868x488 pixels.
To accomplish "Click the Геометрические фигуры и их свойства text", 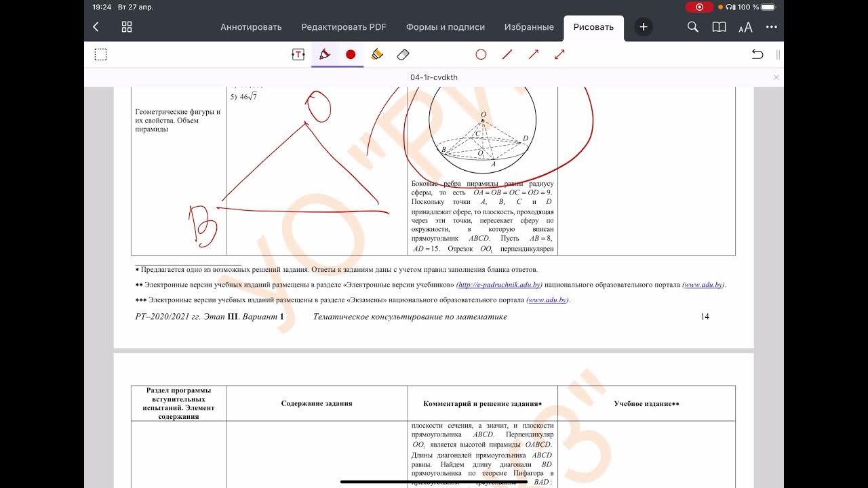I will [x=178, y=121].
